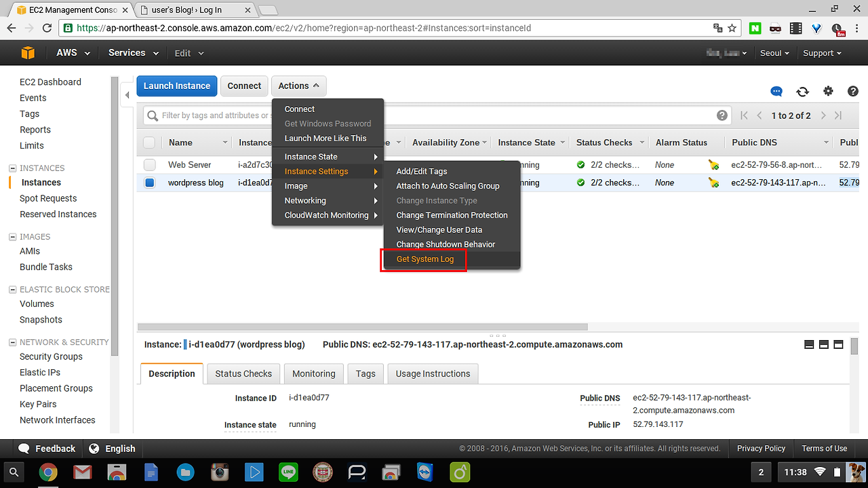Bookmark this page with the star icon
Viewport: 868px width, 488px height.
[732, 29]
